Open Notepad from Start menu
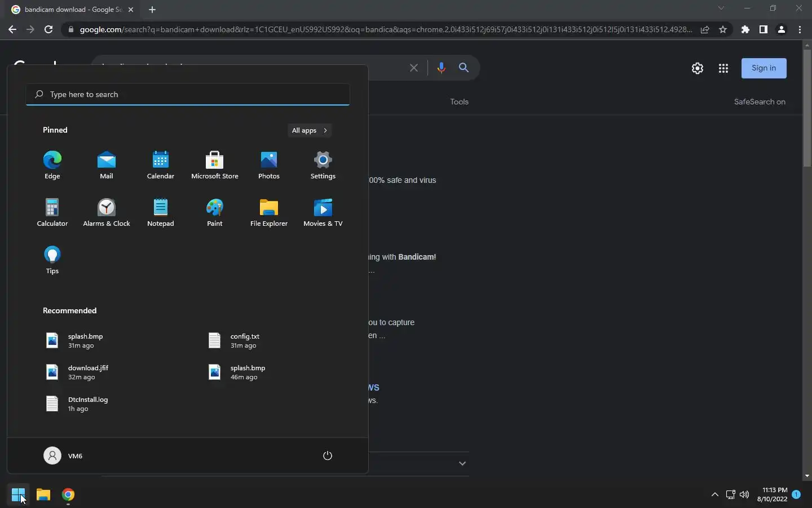Viewport: 812px width, 508px height. [x=161, y=213]
